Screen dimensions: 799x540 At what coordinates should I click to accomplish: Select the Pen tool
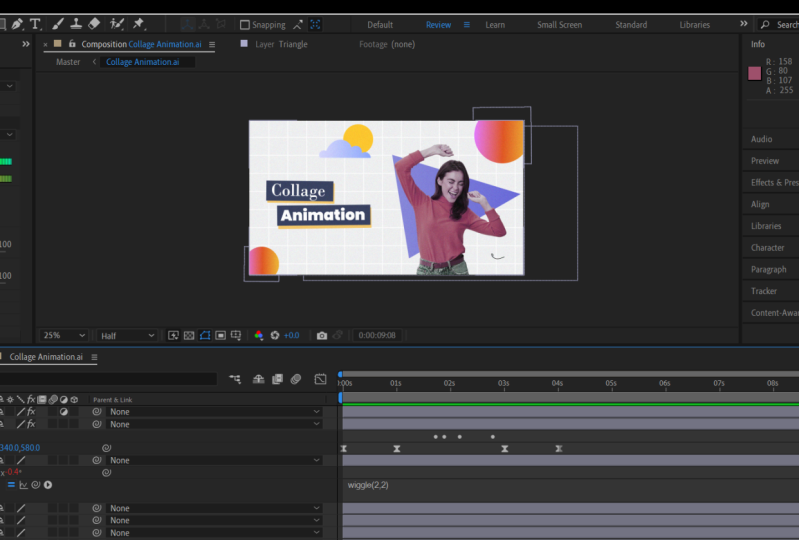pos(17,24)
